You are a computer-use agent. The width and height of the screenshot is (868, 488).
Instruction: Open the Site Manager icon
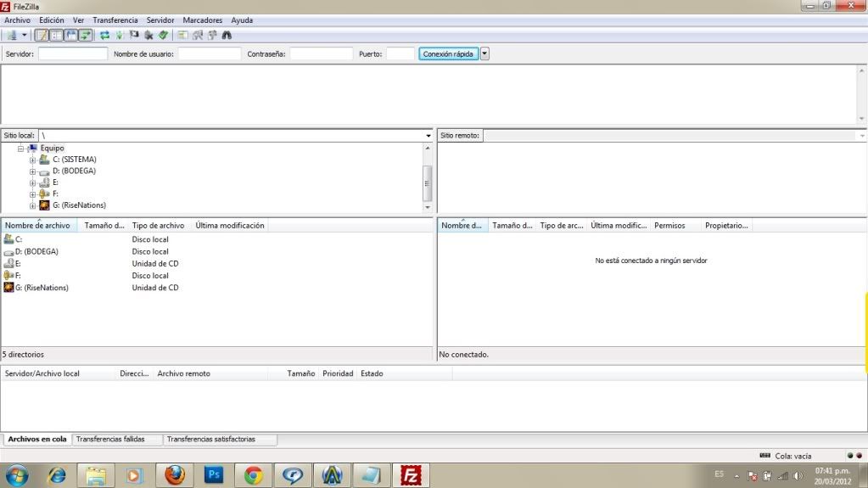tap(12, 36)
